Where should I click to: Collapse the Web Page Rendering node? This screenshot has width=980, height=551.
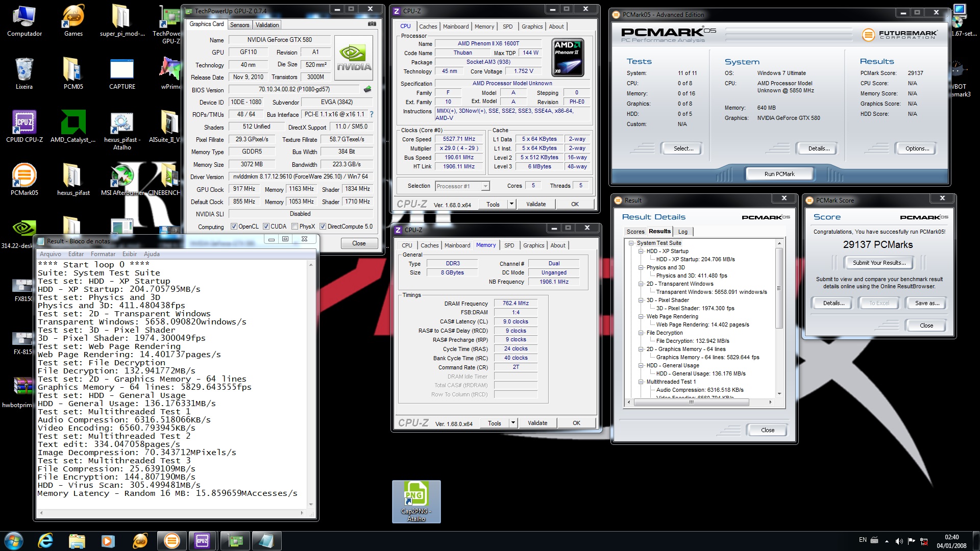tap(641, 317)
